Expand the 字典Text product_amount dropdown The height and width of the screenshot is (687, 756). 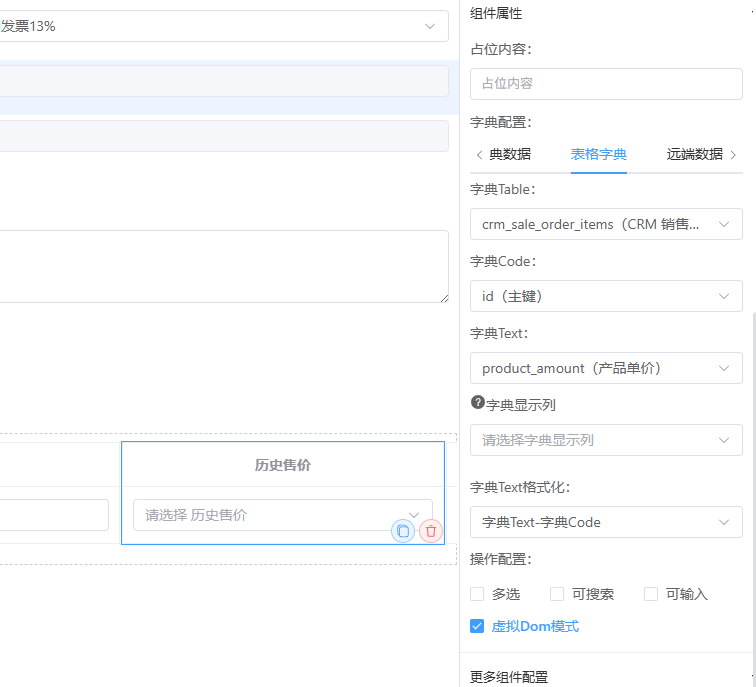[605, 368]
